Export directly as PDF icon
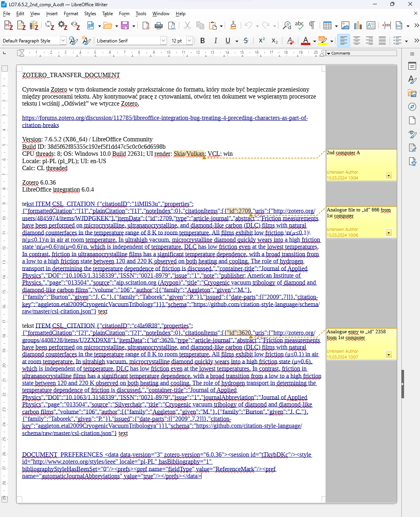The height and width of the screenshot is (517, 420). tap(146, 26)
